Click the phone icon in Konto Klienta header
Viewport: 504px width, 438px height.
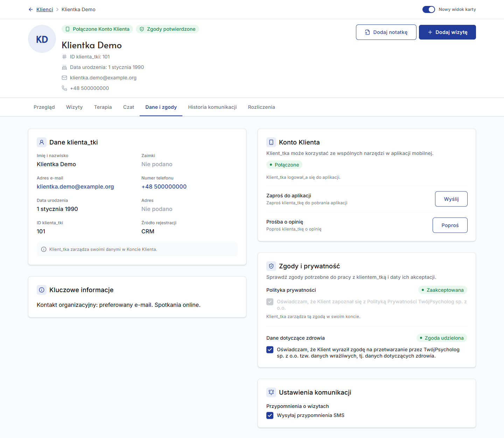click(271, 142)
